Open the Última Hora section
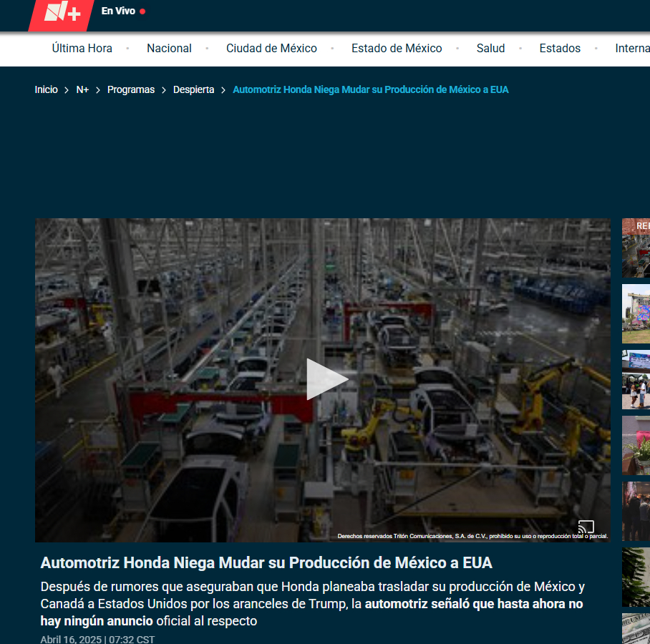Viewport: 650px width, 644px height. click(x=82, y=49)
